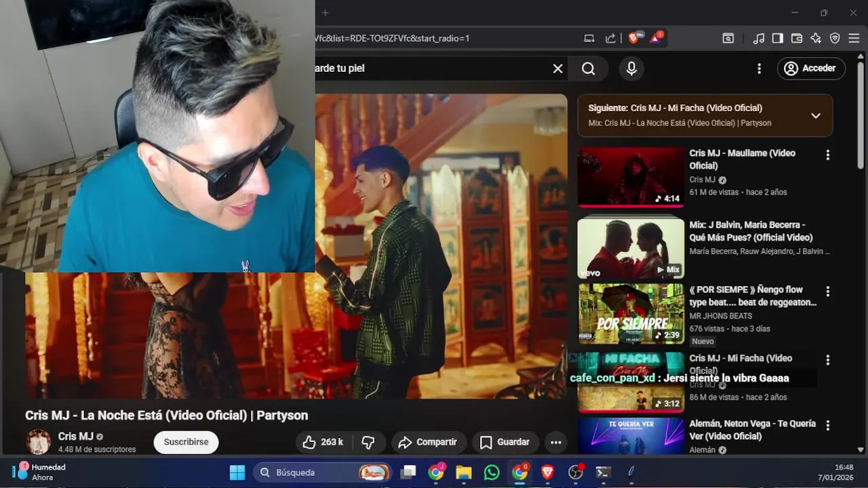Viewport: 868px width, 488px height.
Task: Open the browser hamburger main menu
Action: pyautogui.click(x=854, y=39)
